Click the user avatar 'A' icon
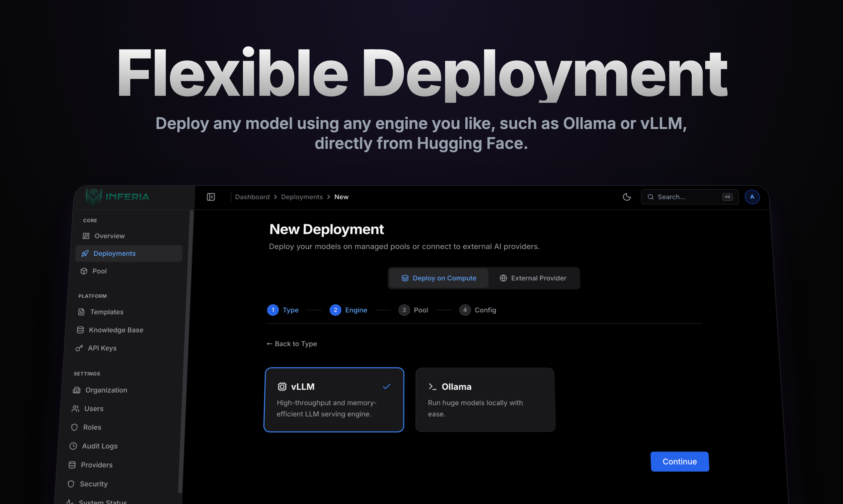Screen dimensions: 843x504 tap(752, 197)
